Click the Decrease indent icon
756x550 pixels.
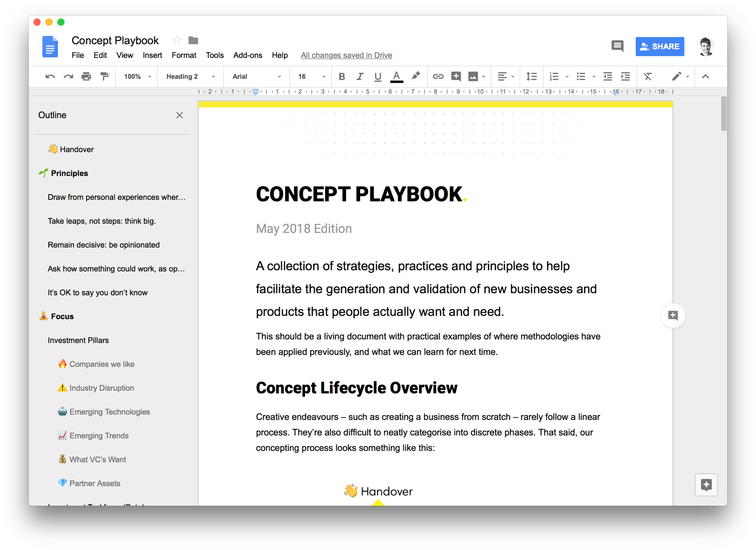607,77
